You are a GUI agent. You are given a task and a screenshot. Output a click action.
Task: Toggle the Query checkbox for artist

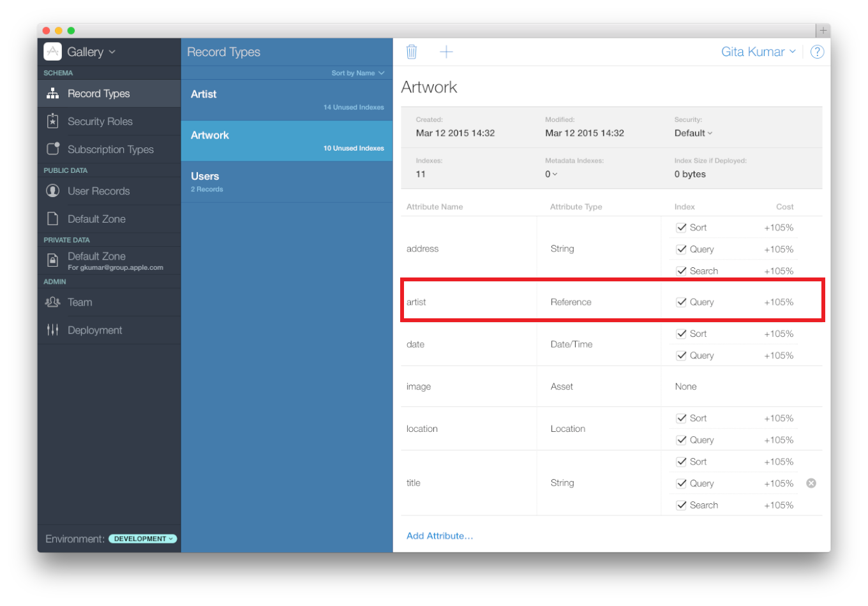click(x=682, y=302)
